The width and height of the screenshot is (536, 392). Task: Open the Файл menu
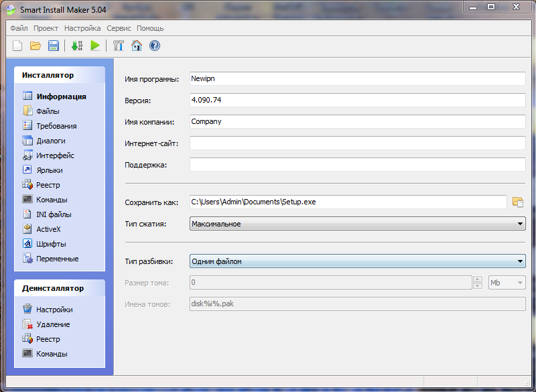[x=19, y=28]
